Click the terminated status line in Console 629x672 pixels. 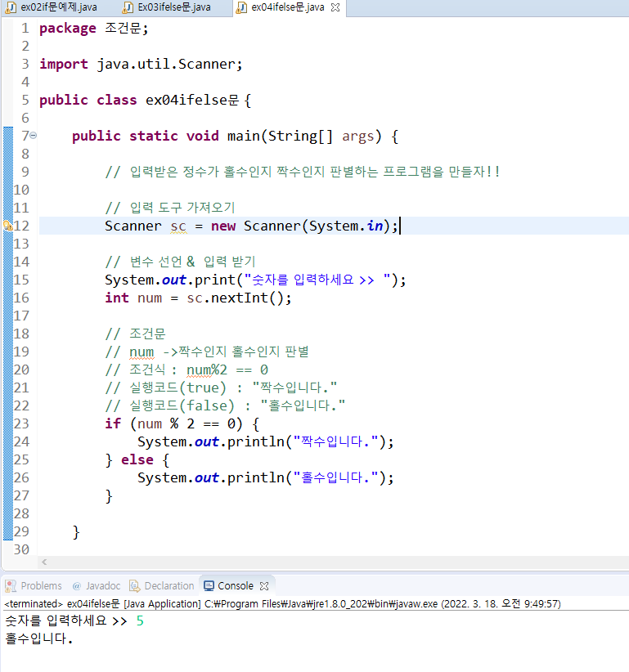click(x=282, y=604)
